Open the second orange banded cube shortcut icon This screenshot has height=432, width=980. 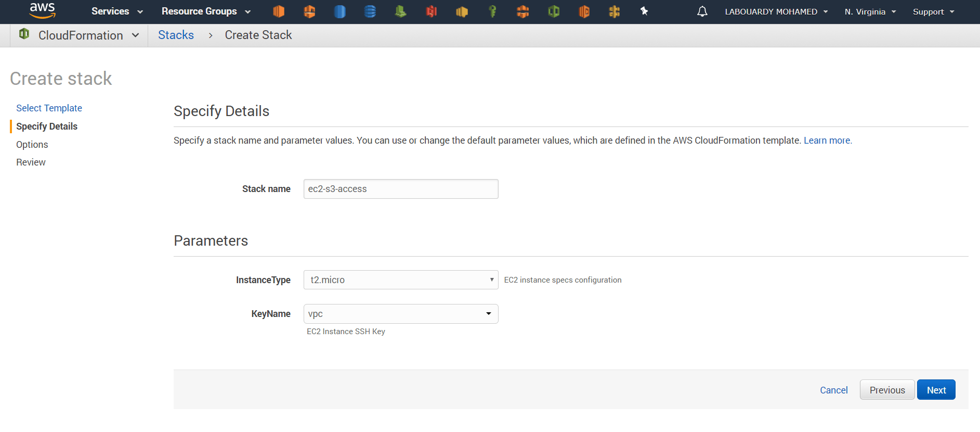tap(309, 11)
